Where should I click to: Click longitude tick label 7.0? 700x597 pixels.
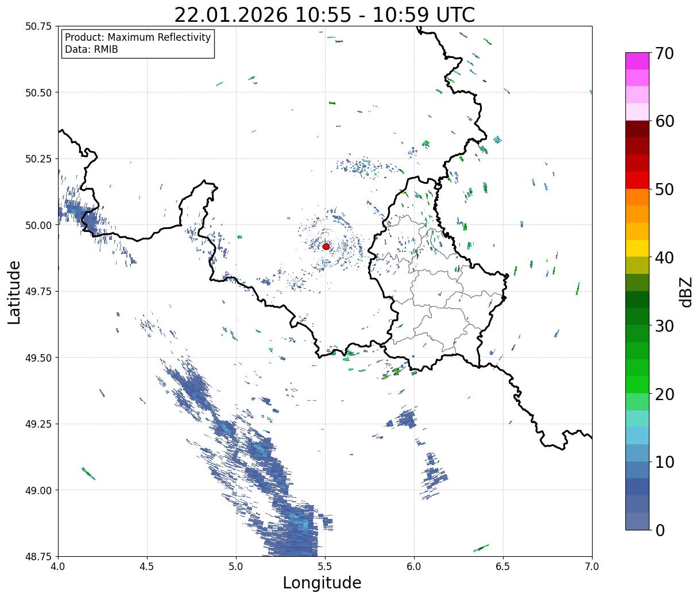click(x=592, y=566)
